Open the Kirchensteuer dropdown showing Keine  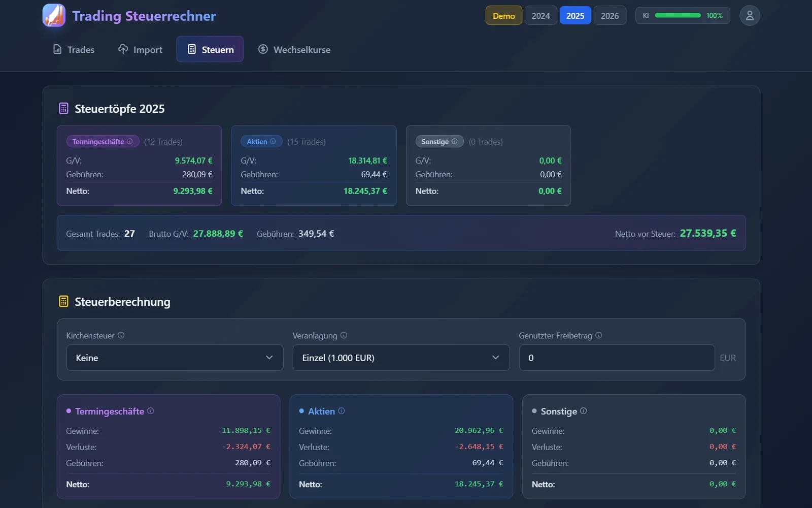click(175, 358)
